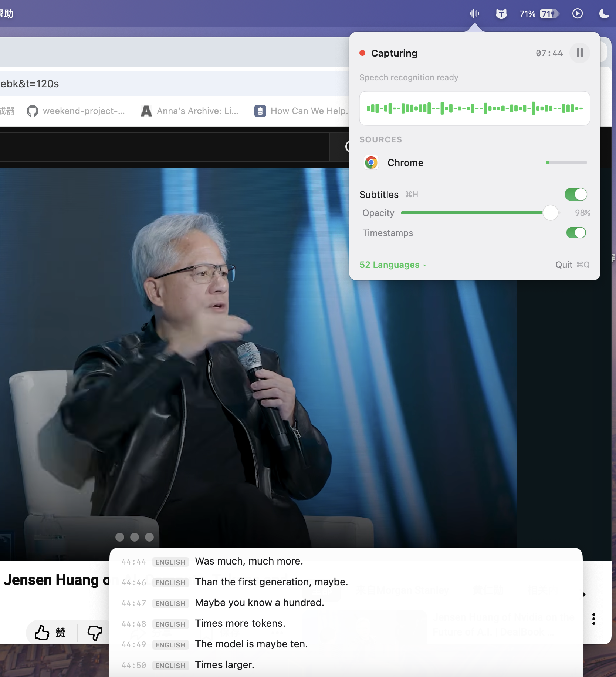The image size is (616, 677).
Task: Click ENGLISH tag on the 44:50 line
Action: point(170,666)
